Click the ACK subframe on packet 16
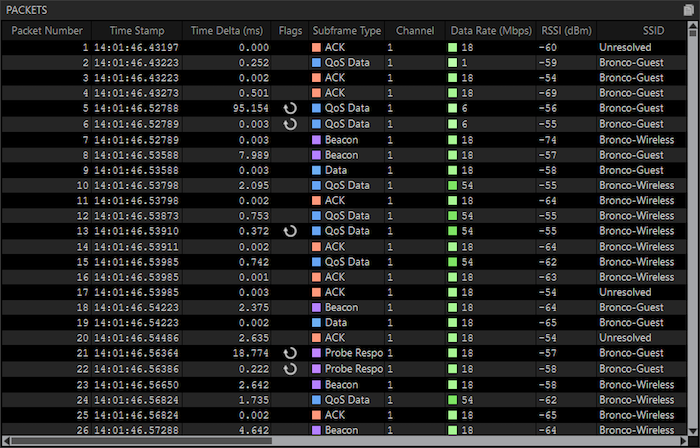 pyautogui.click(x=335, y=277)
